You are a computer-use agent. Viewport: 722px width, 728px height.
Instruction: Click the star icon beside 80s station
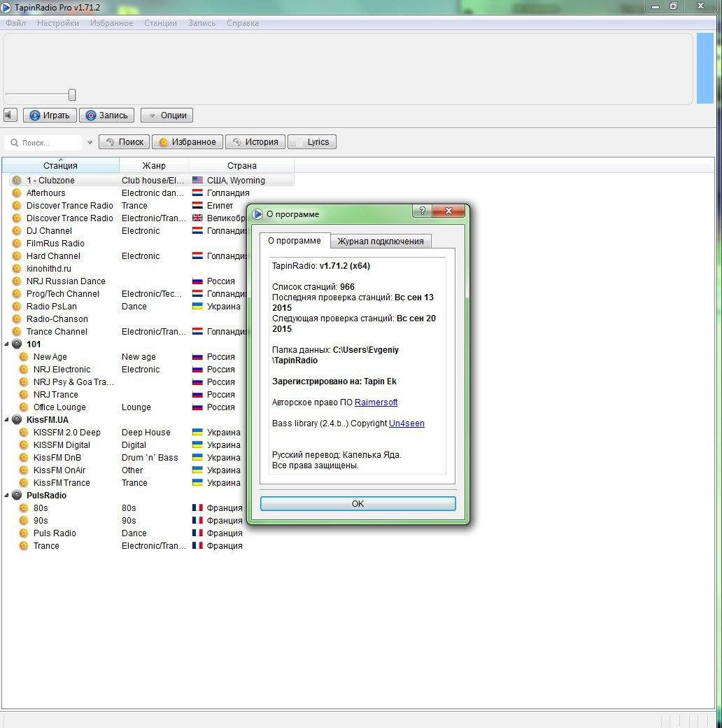pos(24,508)
